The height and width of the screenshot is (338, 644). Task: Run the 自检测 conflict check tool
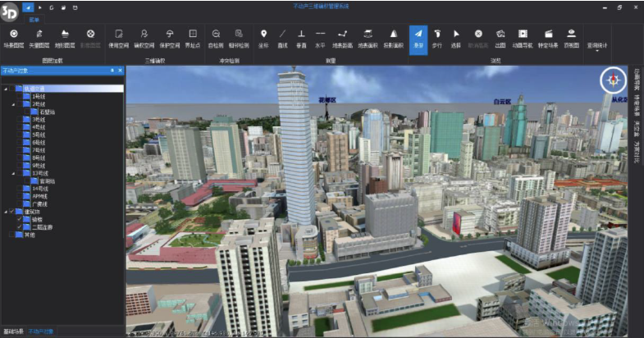coord(216,34)
